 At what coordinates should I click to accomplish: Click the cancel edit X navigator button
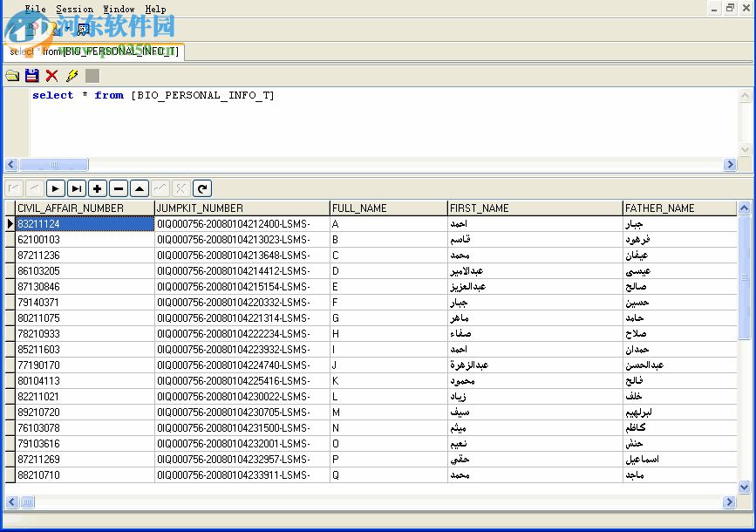180,188
